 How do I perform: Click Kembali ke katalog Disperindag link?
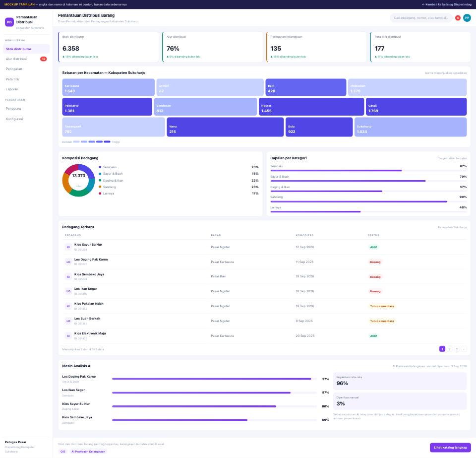(447, 4)
